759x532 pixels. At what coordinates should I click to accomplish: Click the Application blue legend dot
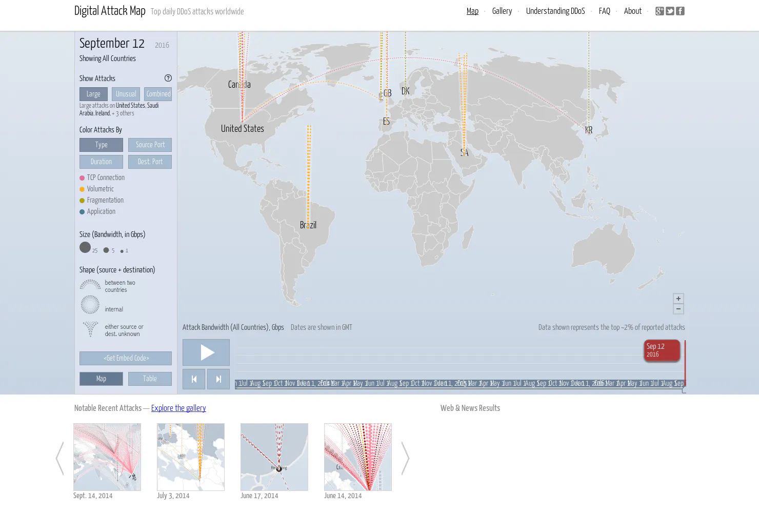point(82,212)
